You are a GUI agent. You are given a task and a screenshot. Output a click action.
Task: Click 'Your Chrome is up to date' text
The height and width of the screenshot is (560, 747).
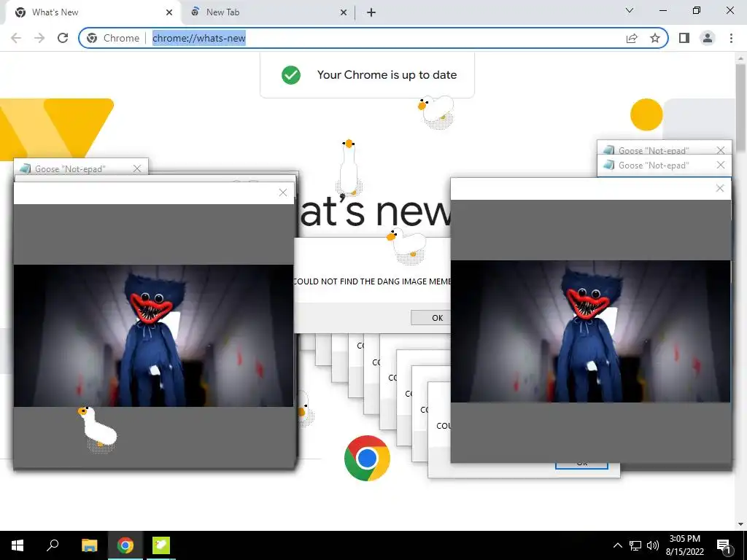pyautogui.click(x=387, y=75)
